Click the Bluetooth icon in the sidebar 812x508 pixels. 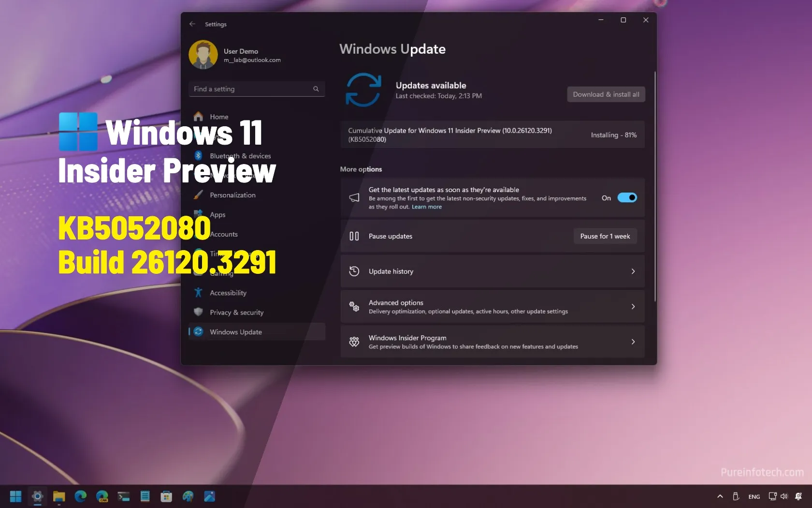click(x=198, y=155)
